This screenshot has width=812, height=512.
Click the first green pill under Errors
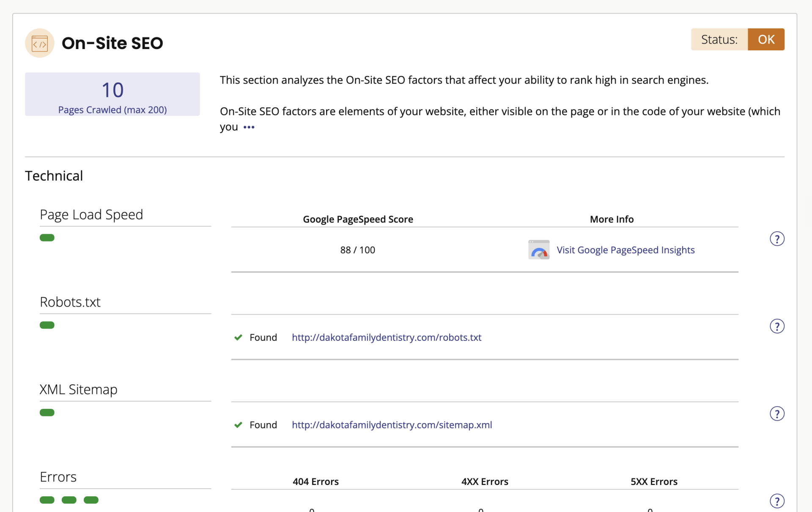tap(47, 500)
